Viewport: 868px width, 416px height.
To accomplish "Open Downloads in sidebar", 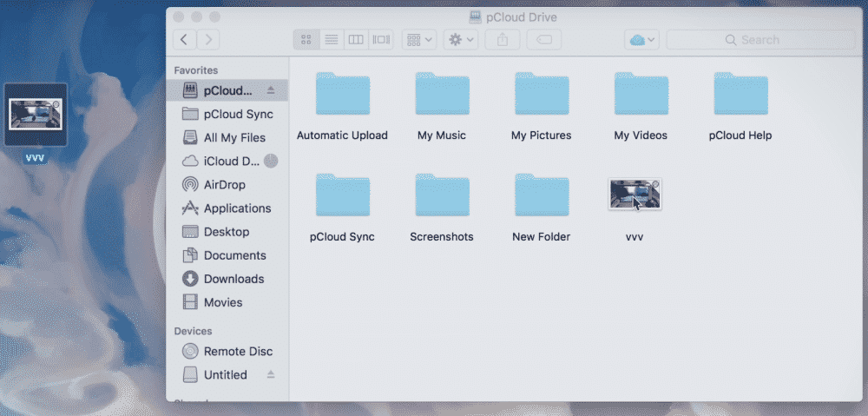I will coord(227,279).
